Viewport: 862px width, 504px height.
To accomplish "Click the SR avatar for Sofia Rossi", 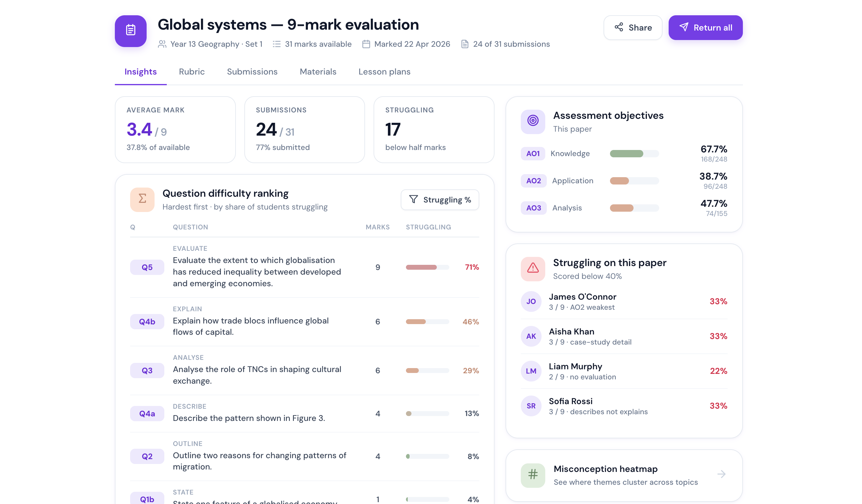I will click(x=531, y=406).
